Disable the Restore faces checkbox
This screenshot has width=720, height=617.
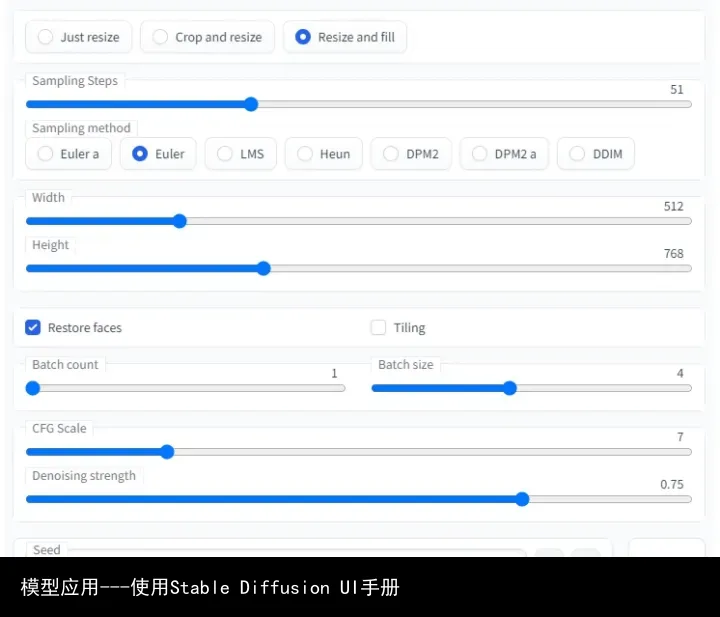click(33, 327)
